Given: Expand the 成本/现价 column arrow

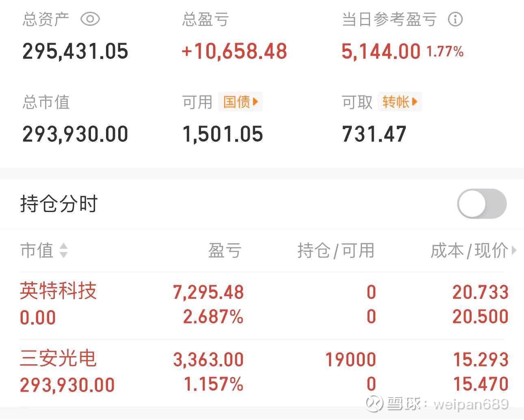Looking at the screenshot, I should pyautogui.click(x=514, y=250).
